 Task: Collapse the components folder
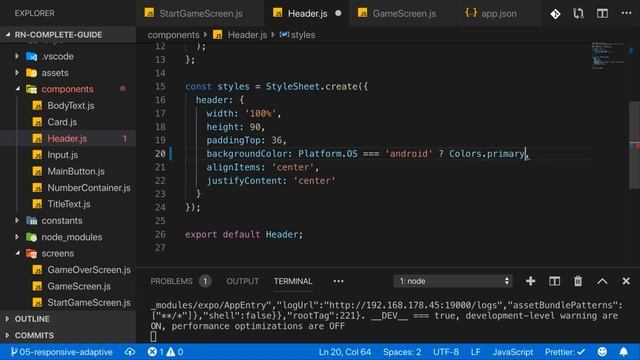tap(17, 89)
